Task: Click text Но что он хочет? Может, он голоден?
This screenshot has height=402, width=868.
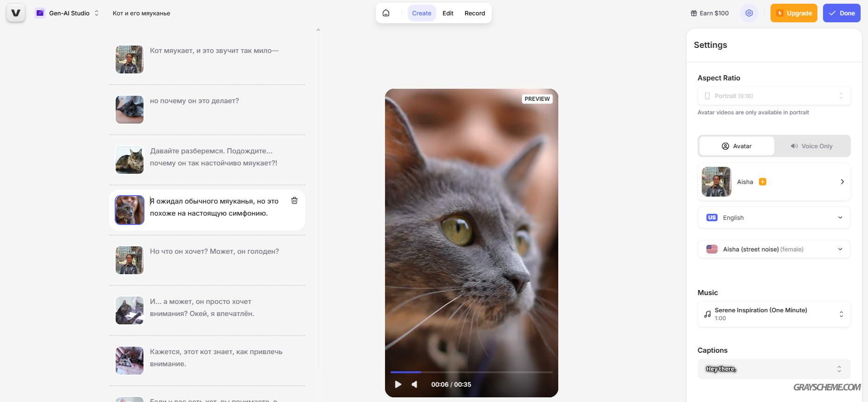Action: point(214,251)
